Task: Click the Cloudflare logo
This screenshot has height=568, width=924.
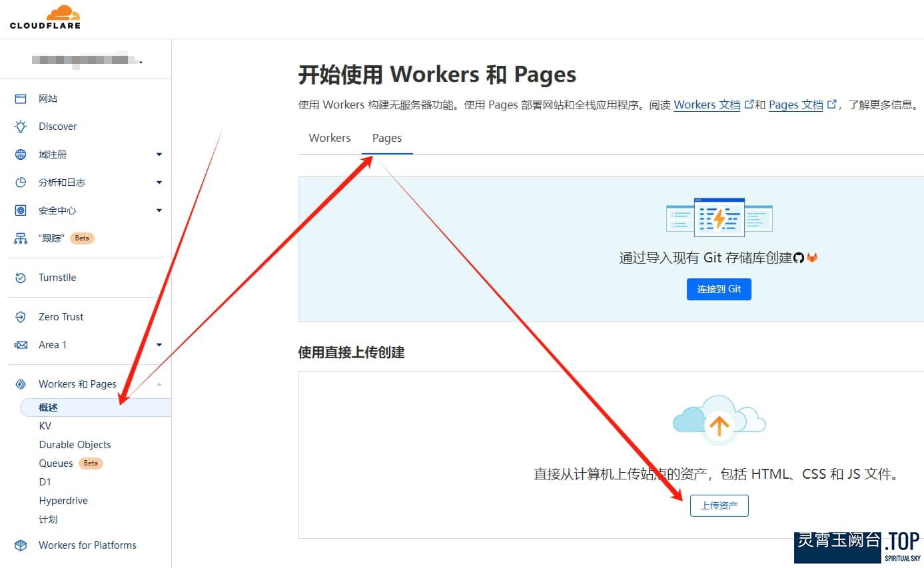Action: pyautogui.click(x=45, y=17)
